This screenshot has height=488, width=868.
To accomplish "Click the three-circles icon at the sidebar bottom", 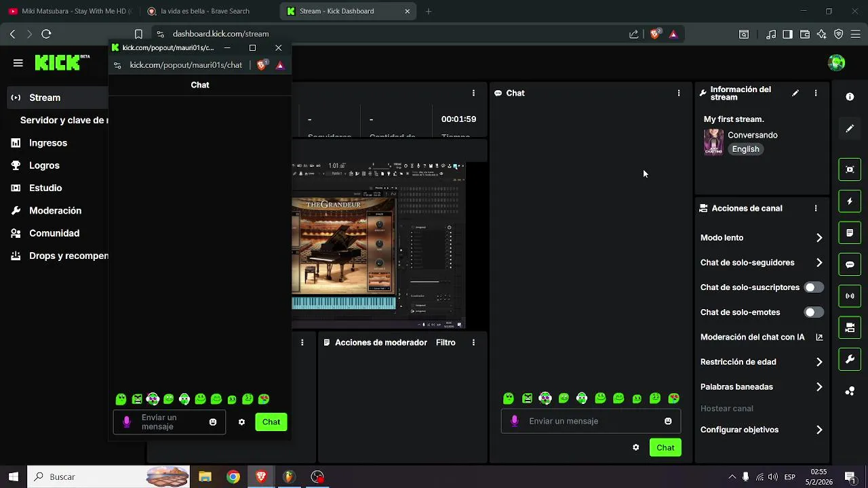I will [x=850, y=391].
